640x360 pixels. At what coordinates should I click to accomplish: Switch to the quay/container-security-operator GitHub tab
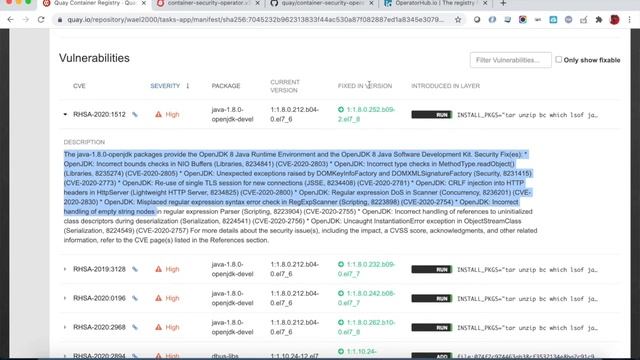pos(322,3)
